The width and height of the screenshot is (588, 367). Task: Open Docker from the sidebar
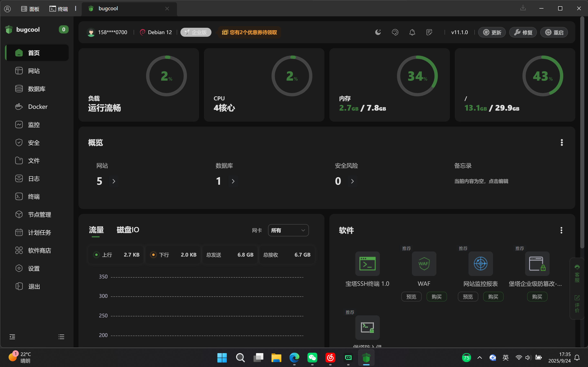click(38, 107)
